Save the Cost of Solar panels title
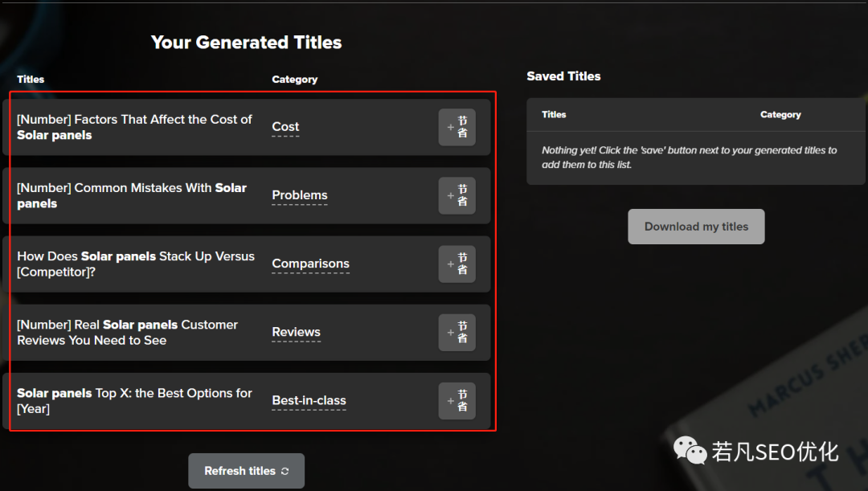 (457, 127)
